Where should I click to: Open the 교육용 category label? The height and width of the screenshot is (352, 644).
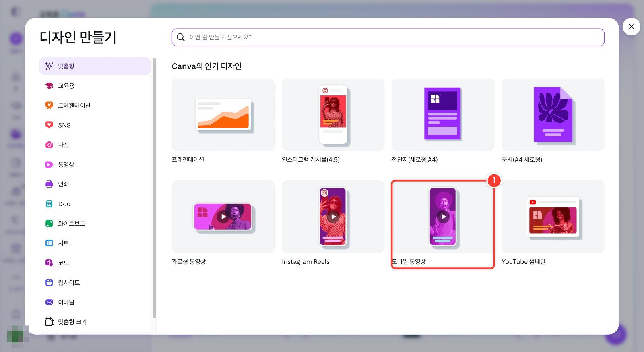click(66, 85)
